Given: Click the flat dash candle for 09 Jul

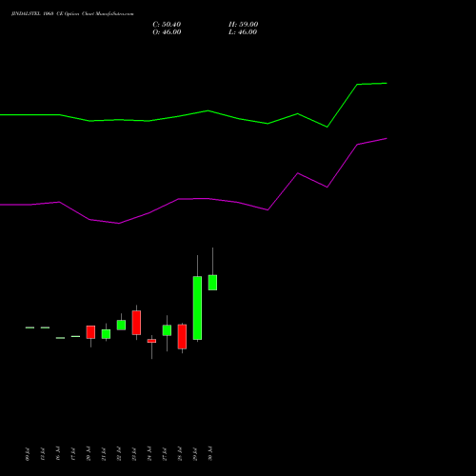Looking at the screenshot, I should [x=30, y=327].
